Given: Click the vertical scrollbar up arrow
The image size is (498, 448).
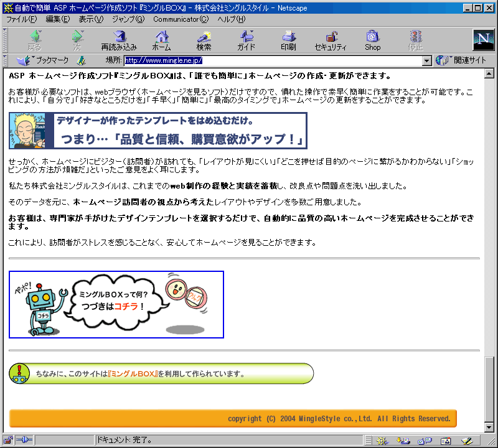Looking at the screenshot, I should 489,74.
